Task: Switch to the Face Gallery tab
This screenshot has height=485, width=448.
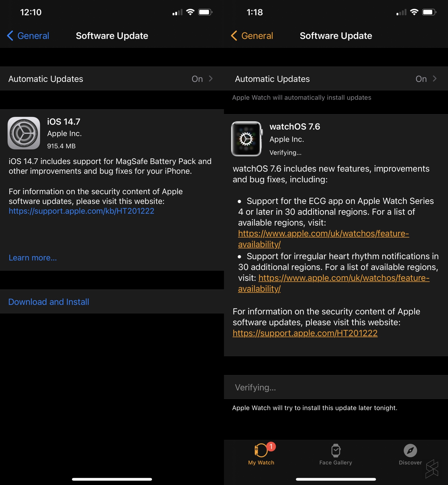Action: coord(336,454)
